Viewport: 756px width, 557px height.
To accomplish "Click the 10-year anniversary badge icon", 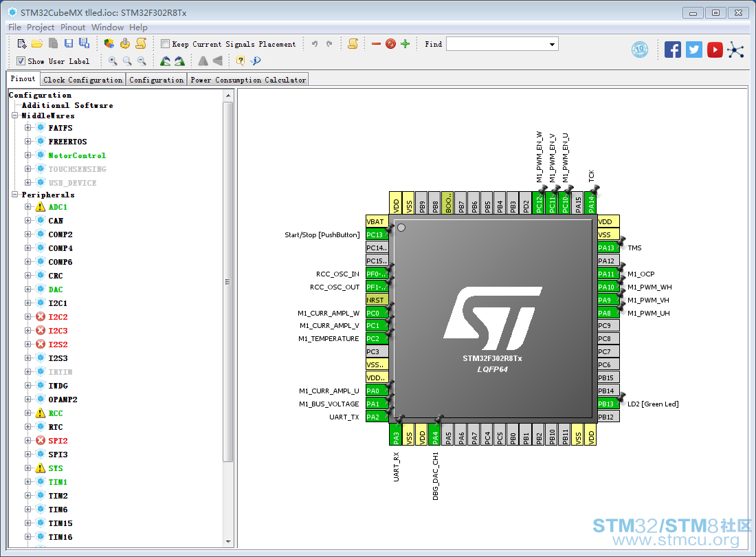I will [x=640, y=50].
